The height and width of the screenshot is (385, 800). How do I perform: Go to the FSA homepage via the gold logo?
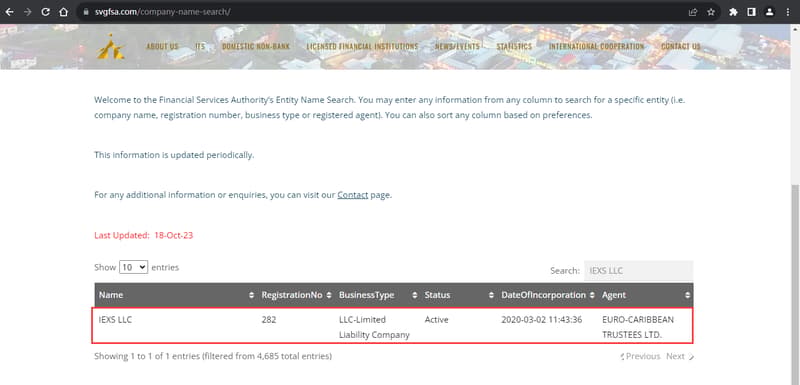pos(111,46)
